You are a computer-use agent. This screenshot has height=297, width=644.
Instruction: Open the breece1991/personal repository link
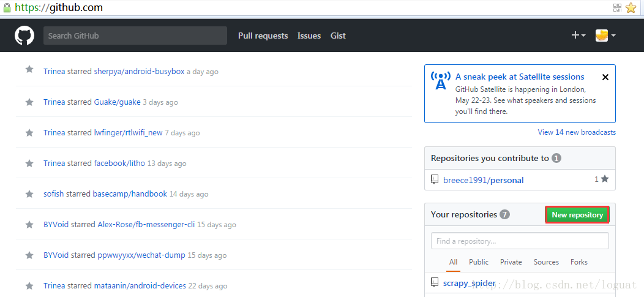[x=484, y=180]
